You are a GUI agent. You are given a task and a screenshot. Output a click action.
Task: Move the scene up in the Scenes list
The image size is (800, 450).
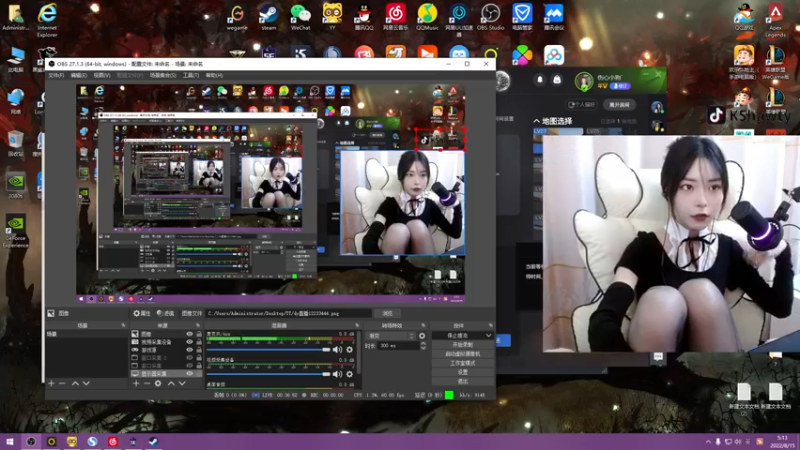coord(75,383)
